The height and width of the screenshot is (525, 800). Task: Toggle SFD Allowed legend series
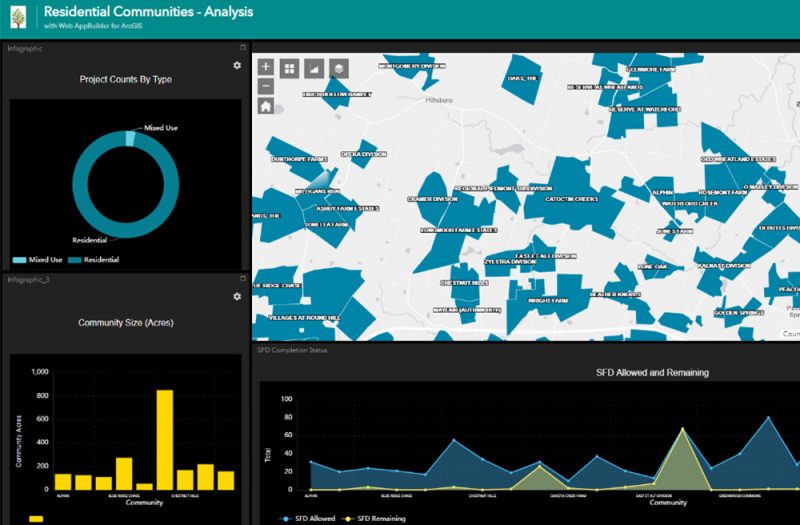pyautogui.click(x=307, y=518)
